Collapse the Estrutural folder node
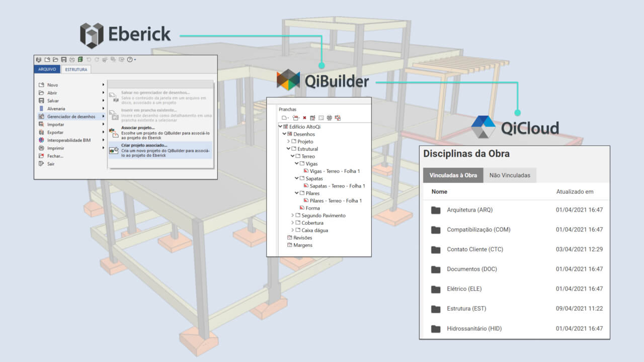Image resolution: width=644 pixels, height=362 pixels. (288, 149)
